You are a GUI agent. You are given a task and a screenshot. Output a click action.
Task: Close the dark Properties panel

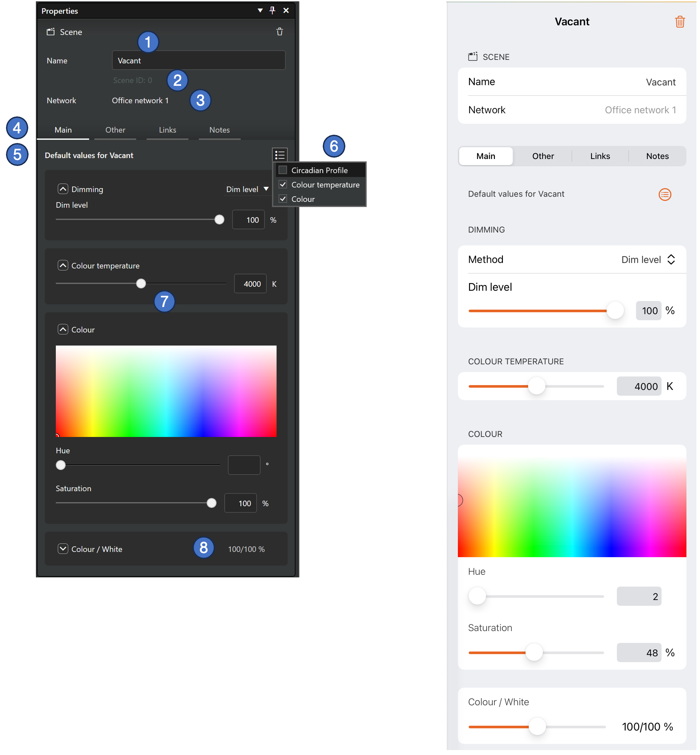pos(287,10)
